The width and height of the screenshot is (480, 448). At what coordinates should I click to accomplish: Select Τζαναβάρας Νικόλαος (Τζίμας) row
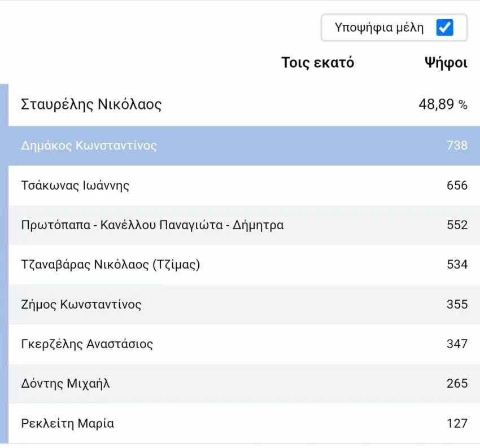(x=244, y=265)
